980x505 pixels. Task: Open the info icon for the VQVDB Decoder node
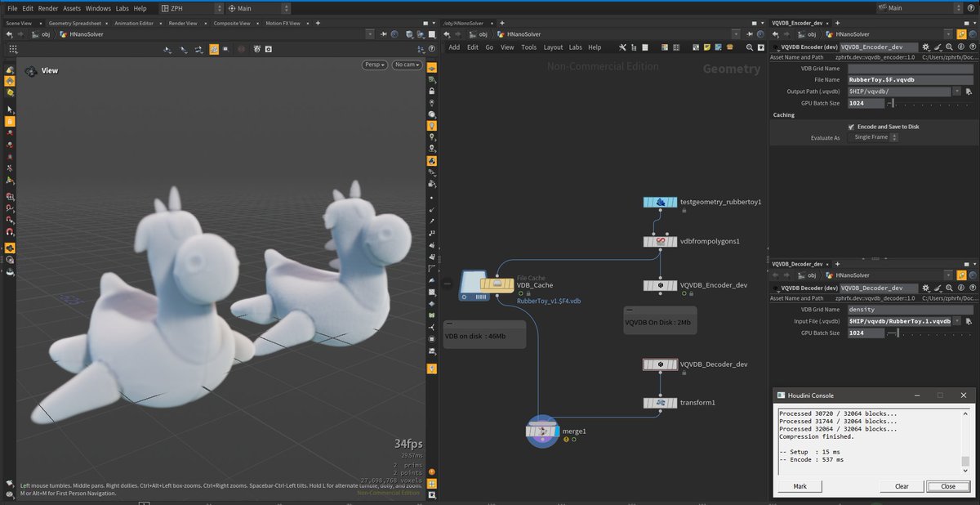coord(960,288)
